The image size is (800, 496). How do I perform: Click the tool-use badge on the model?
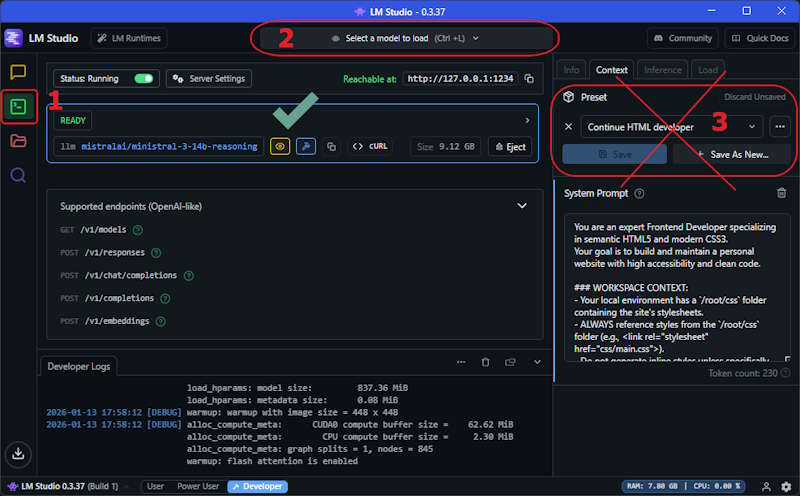[306, 147]
